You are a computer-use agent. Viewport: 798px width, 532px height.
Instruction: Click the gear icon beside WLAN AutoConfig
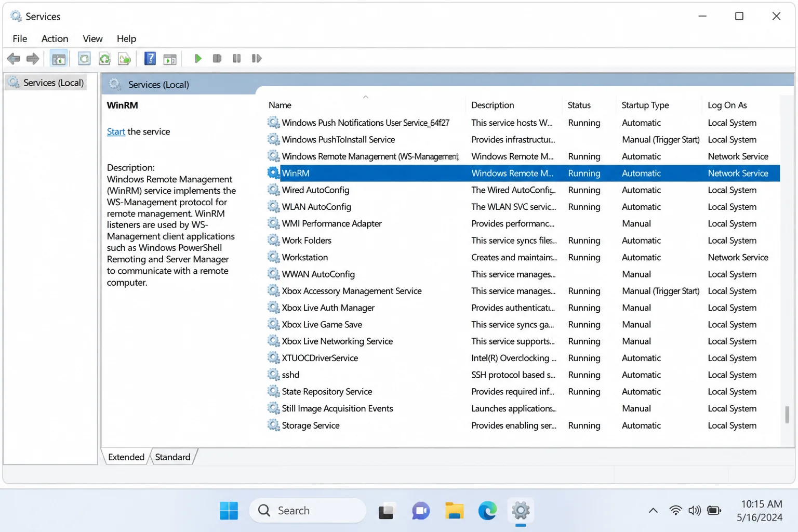[x=273, y=207]
